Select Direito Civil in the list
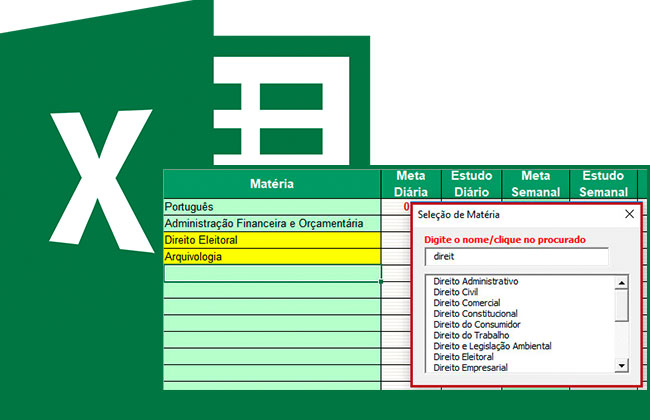Screen dimensions: 650x420 (456, 292)
